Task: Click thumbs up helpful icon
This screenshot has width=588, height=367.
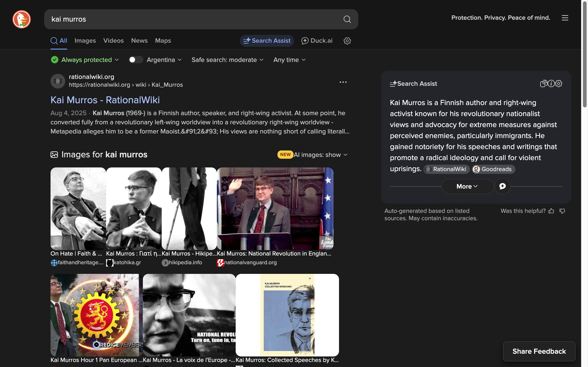Action: (x=551, y=211)
